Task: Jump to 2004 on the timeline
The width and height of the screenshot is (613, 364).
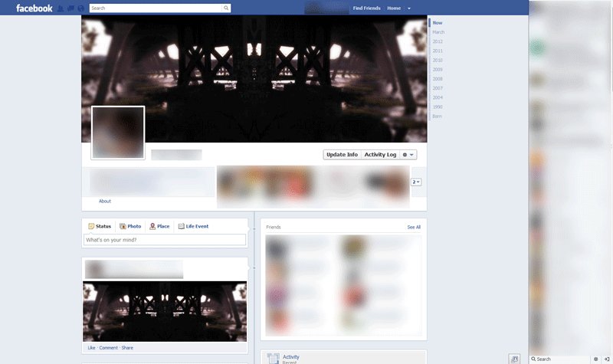Action: coord(438,98)
